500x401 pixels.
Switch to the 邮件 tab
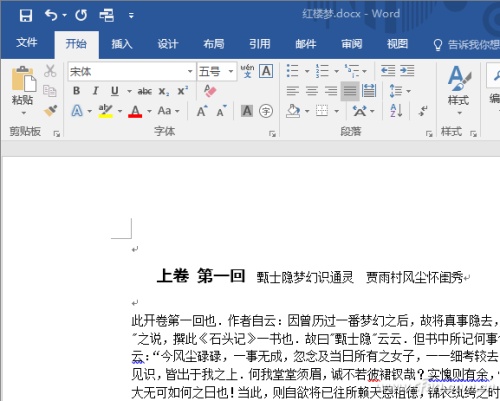pos(306,43)
